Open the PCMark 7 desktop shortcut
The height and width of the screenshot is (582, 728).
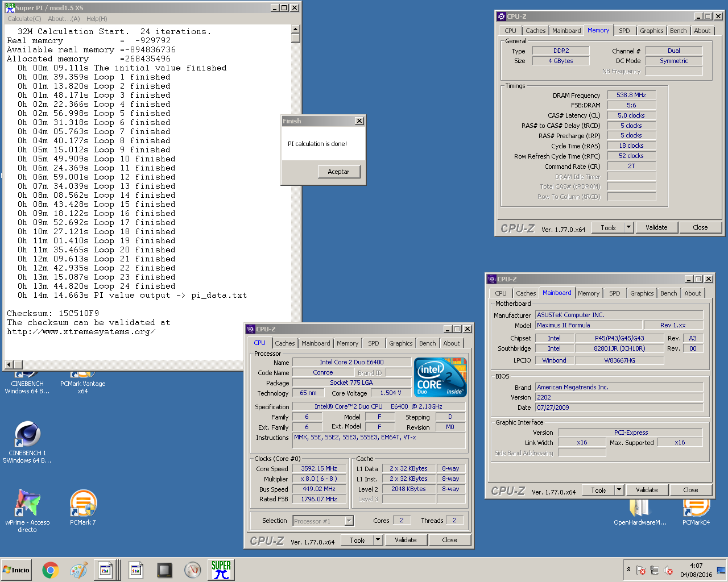point(83,508)
